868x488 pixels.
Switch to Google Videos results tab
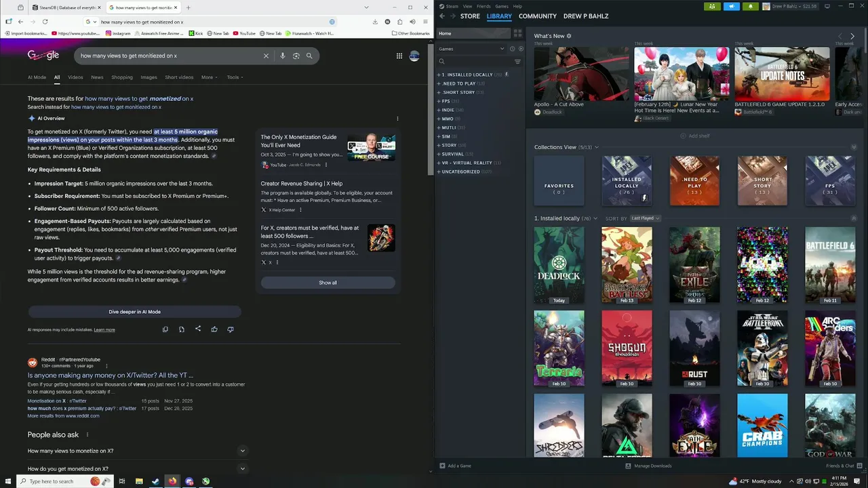point(75,77)
